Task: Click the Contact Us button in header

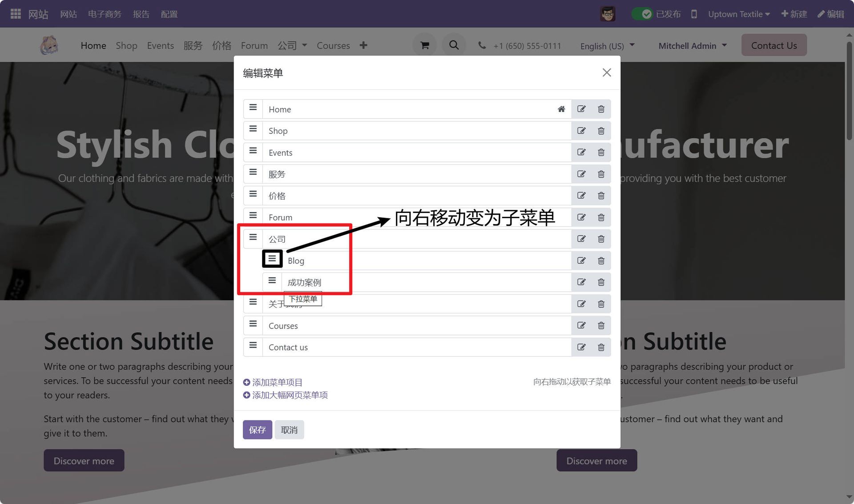Action: point(774,45)
